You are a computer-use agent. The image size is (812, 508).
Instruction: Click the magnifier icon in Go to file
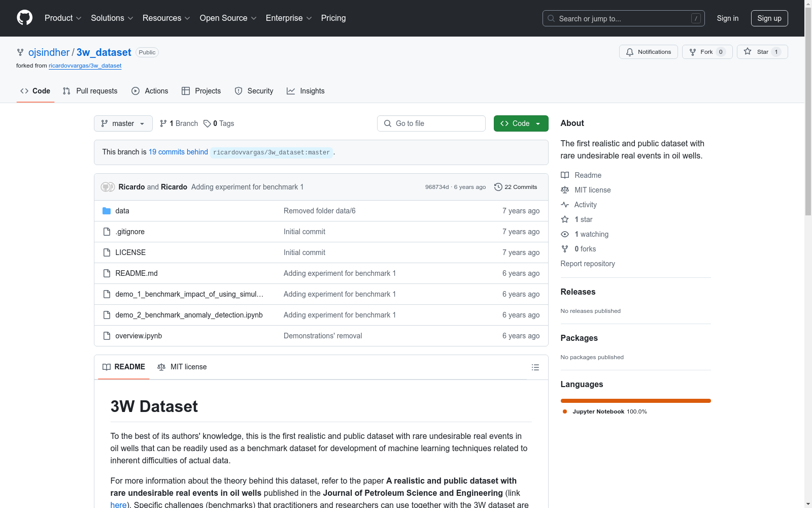point(388,123)
